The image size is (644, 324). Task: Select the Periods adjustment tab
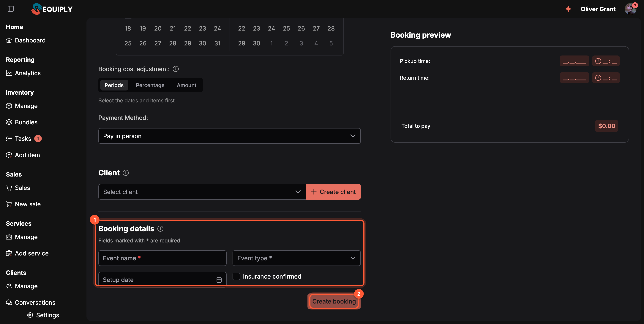[114, 85]
